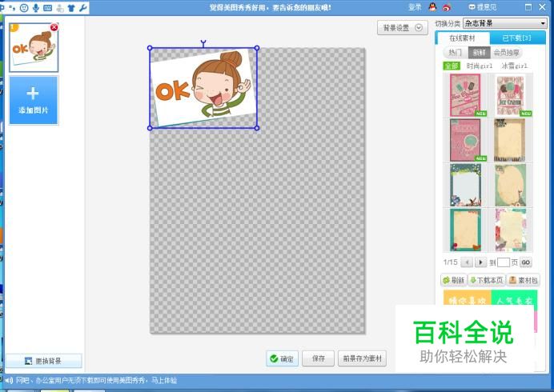
Task: Pick the cream ice cream poster background, first row right
Action: pyautogui.click(x=510, y=95)
